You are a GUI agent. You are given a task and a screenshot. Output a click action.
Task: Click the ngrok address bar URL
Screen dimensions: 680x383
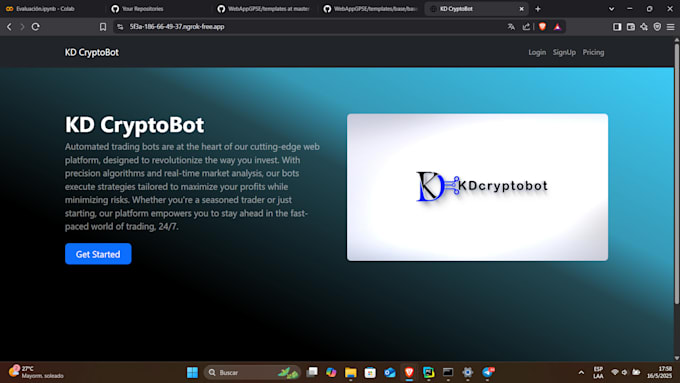177,27
